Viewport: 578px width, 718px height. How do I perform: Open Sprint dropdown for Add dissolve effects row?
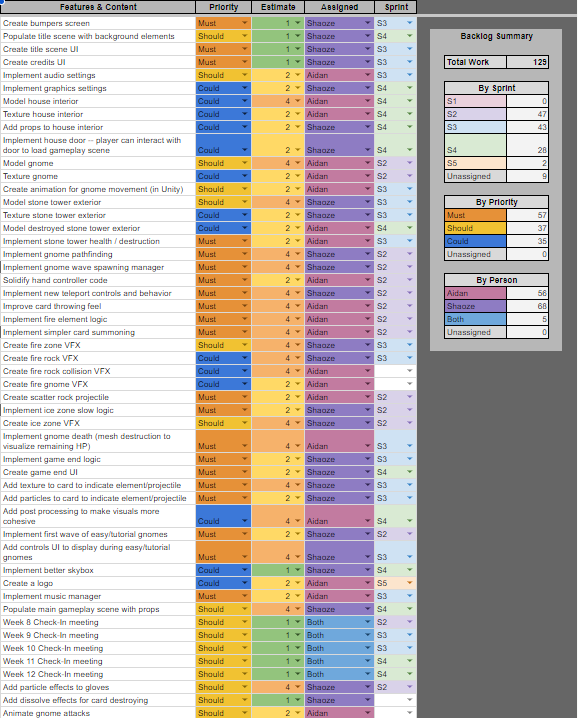pyautogui.click(x=409, y=700)
